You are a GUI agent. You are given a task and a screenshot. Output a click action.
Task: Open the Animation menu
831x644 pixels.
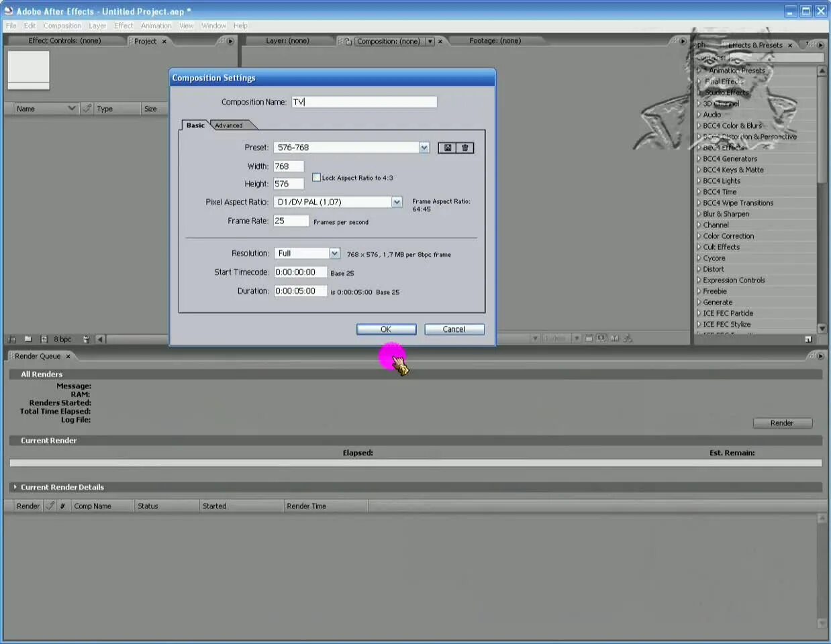coord(156,25)
